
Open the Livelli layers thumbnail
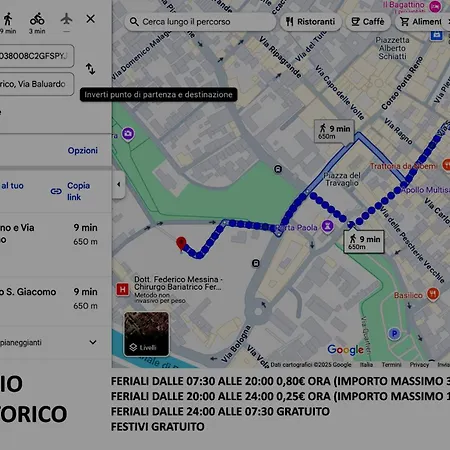pyautogui.click(x=147, y=334)
